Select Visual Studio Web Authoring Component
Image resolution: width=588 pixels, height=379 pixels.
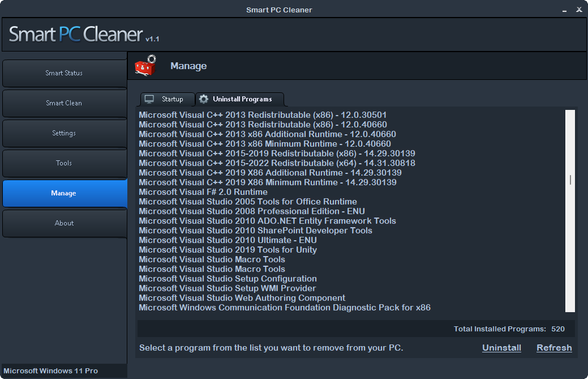point(242,298)
